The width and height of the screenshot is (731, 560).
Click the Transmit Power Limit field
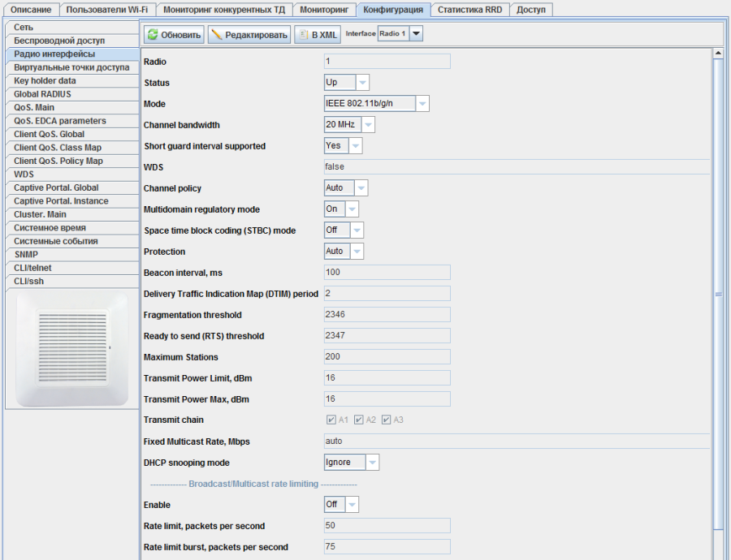pos(387,378)
